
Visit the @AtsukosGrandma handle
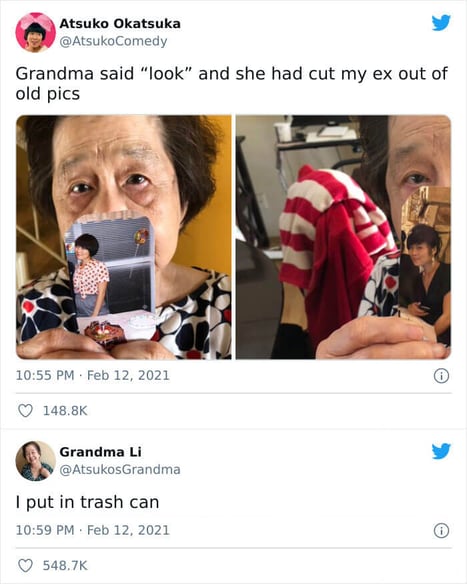120,469
